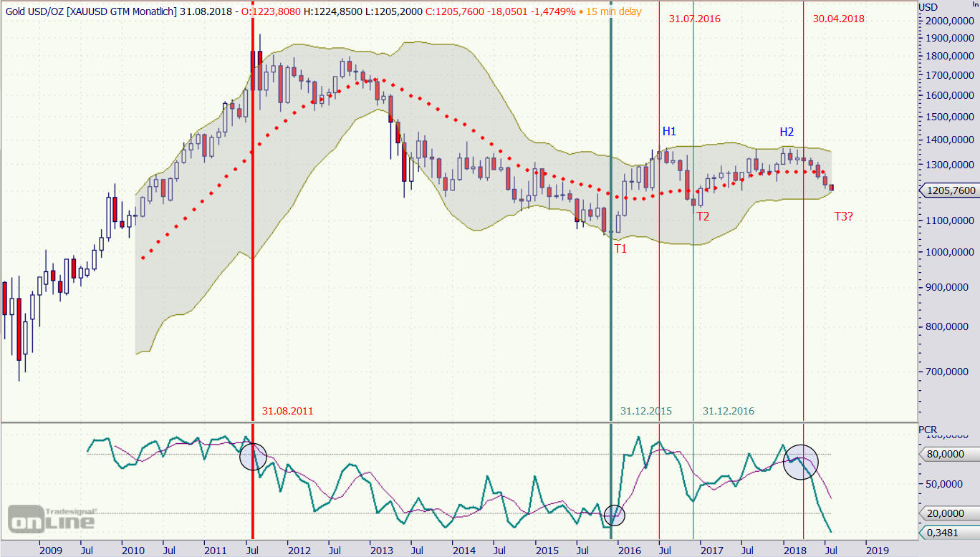This screenshot has width=980, height=557.
Task: Select the H1 high annotation
Action: (x=669, y=131)
